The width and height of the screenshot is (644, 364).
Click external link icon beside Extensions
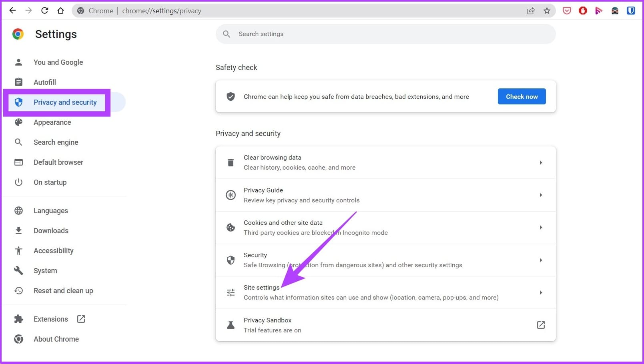(81, 319)
